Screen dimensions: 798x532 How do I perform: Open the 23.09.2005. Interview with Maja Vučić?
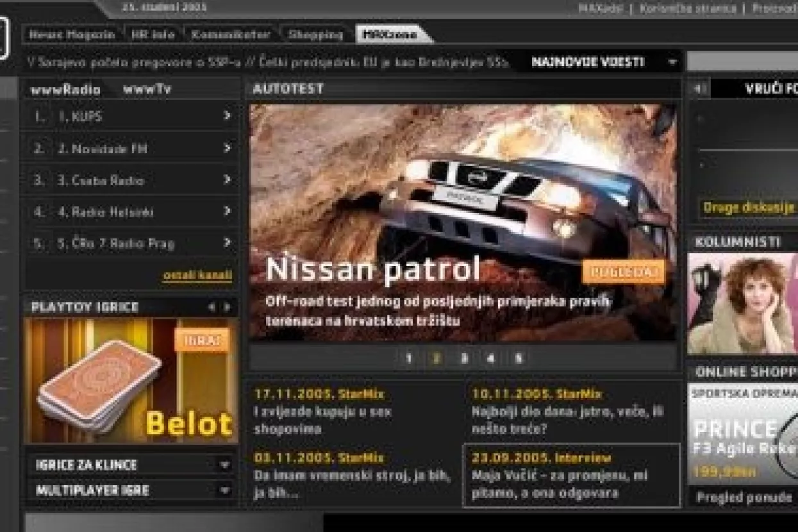(x=570, y=475)
